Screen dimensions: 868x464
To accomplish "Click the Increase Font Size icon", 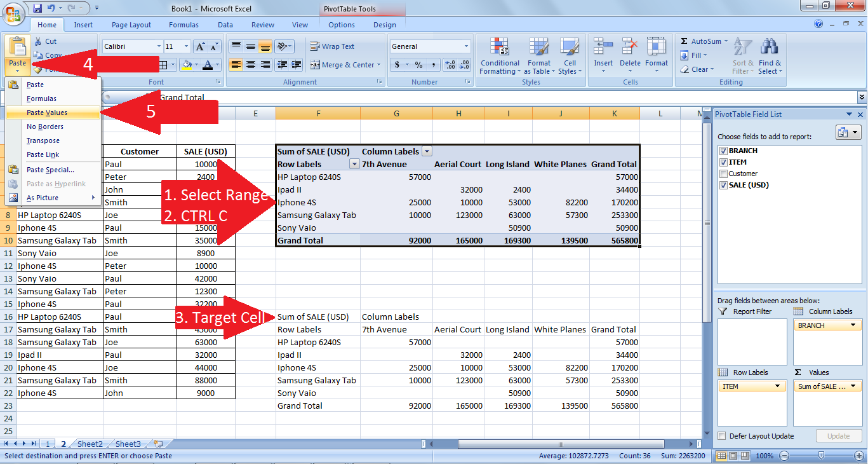I will pos(200,46).
